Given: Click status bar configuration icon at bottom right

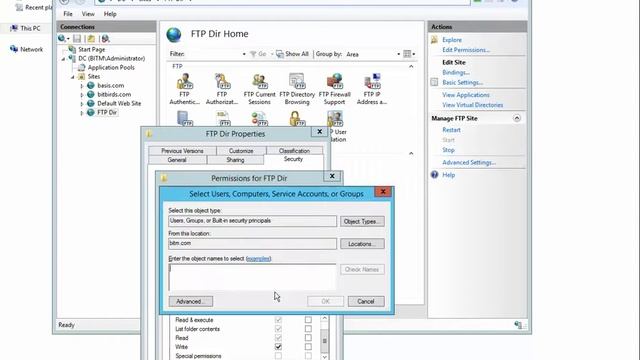Looking at the screenshot, I should [x=518, y=325].
